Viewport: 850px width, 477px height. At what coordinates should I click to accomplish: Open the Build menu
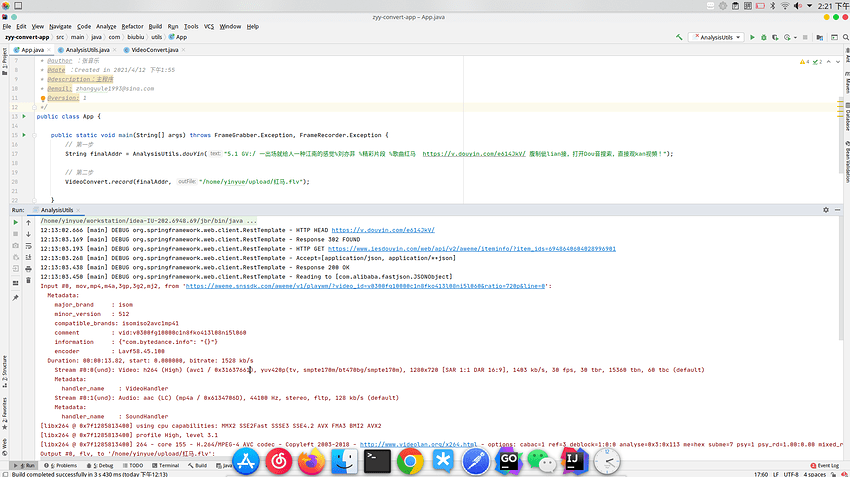tap(155, 27)
